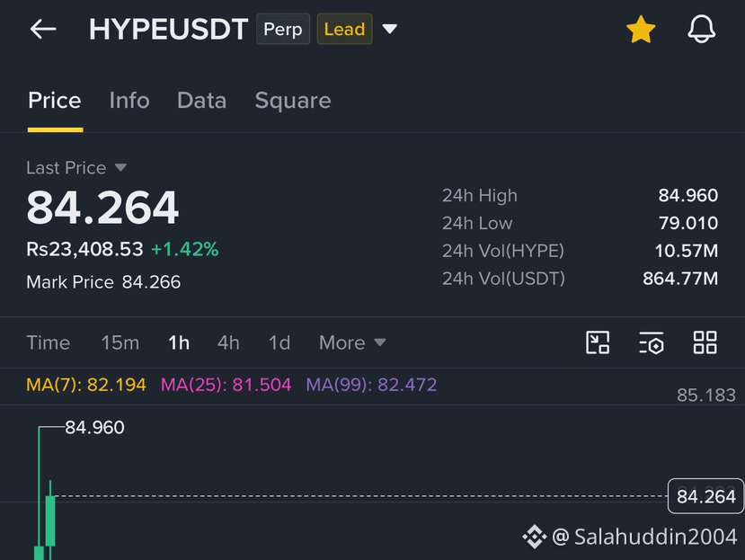Tap the MA(25): 81.504 indicator

(226, 385)
